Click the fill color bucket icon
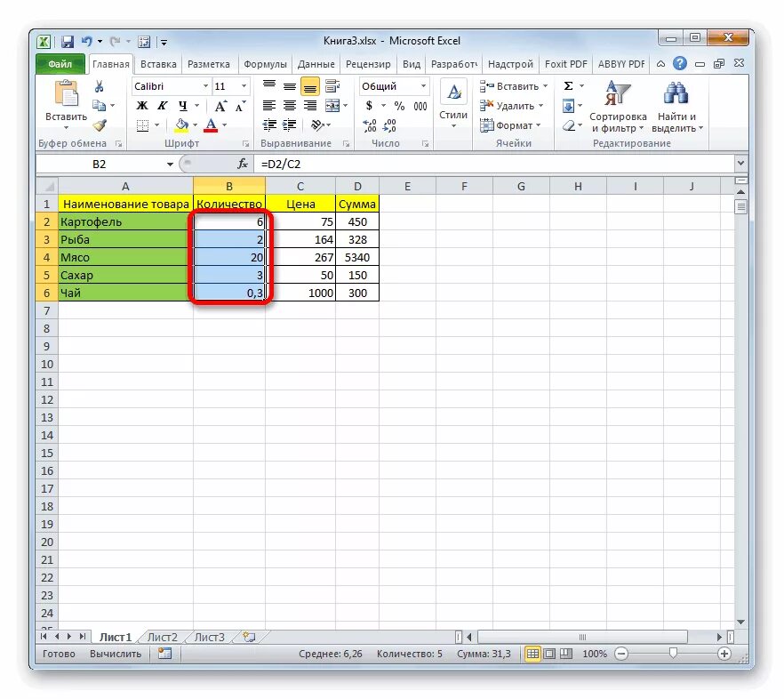Image resolution: width=784 pixels, height=699 pixels. coord(181,125)
